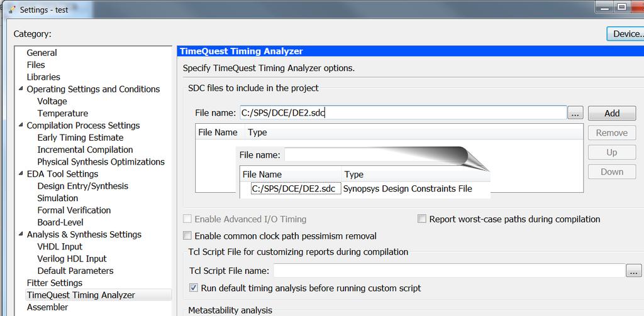Maximize the Settings window
This screenshot has height=316, width=644.
click(x=622, y=7)
